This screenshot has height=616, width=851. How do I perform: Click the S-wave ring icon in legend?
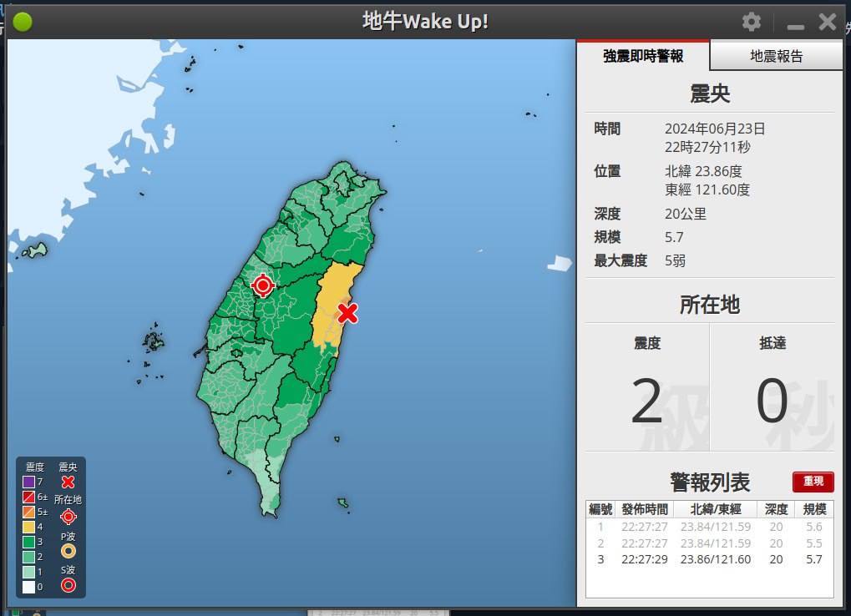(68, 585)
